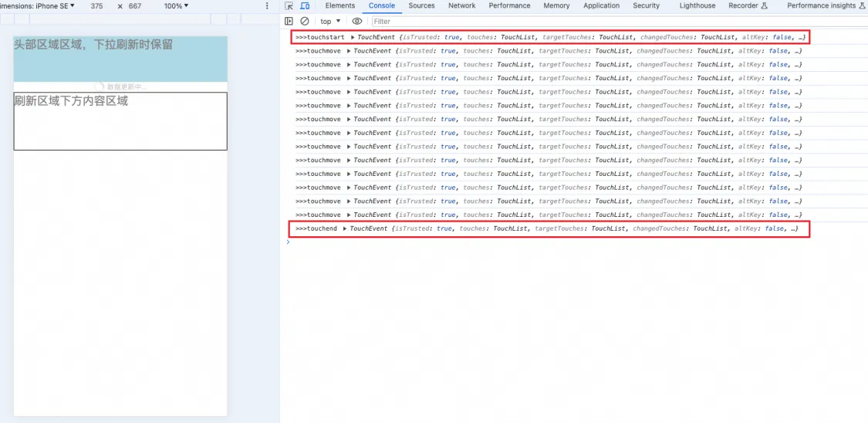Click the device height field showing 667
This screenshot has height=423, width=868.
(x=135, y=6)
